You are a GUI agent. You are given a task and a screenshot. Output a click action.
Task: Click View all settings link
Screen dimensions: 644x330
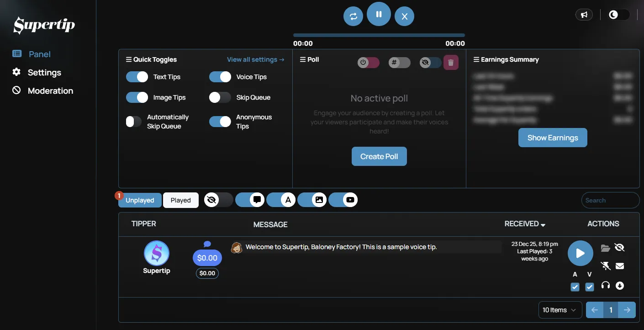[255, 59]
